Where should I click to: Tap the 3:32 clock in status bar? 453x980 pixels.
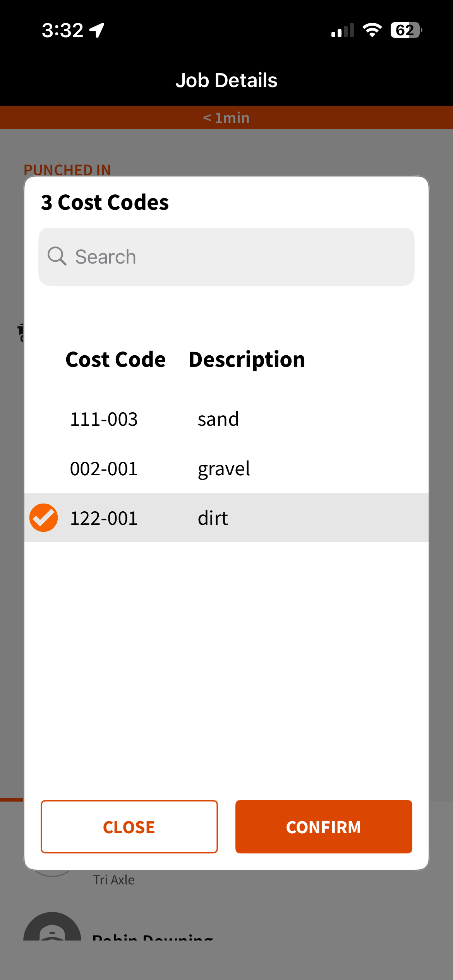click(63, 30)
